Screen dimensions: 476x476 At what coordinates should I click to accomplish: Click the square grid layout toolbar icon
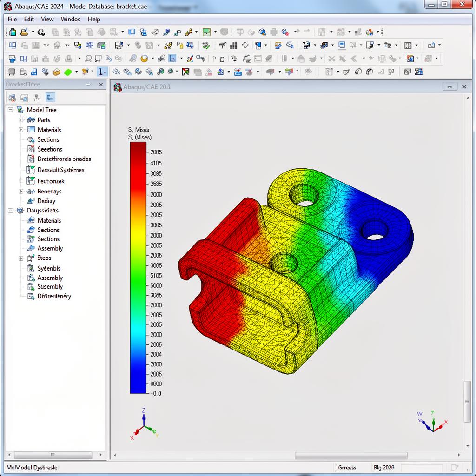tap(408, 45)
